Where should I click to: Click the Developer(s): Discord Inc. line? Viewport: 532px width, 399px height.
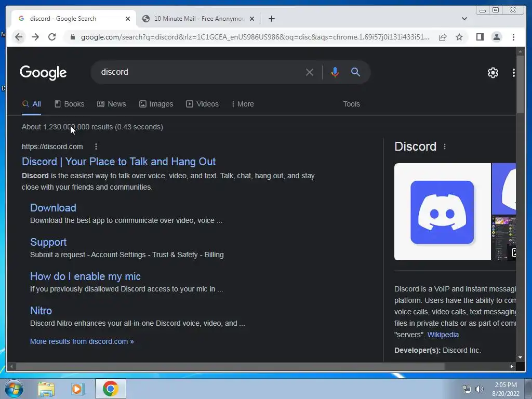pyautogui.click(x=437, y=350)
